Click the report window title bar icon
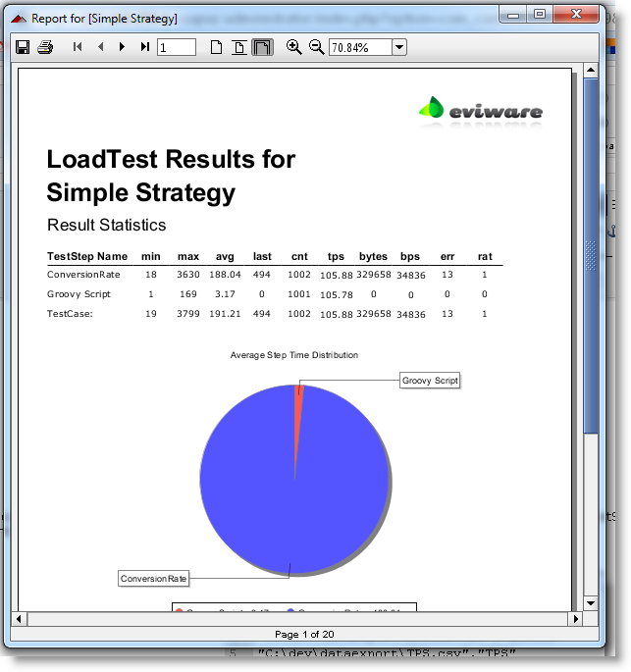 [x=19, y=19]
